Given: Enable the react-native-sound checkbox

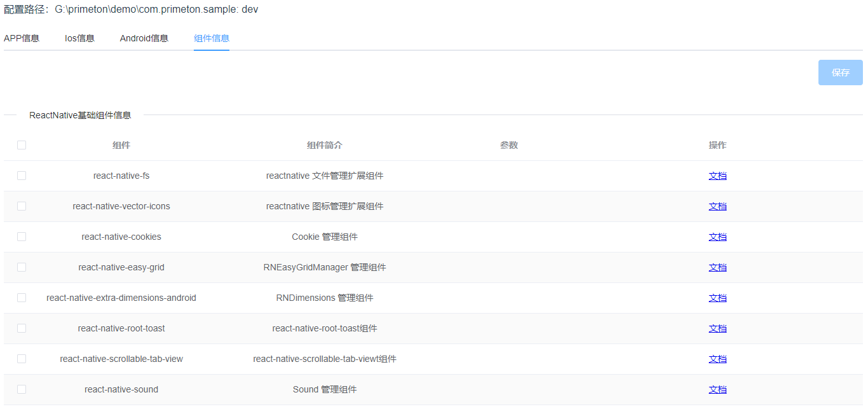Looking at the screenshot, I should (x=22, y=389).
